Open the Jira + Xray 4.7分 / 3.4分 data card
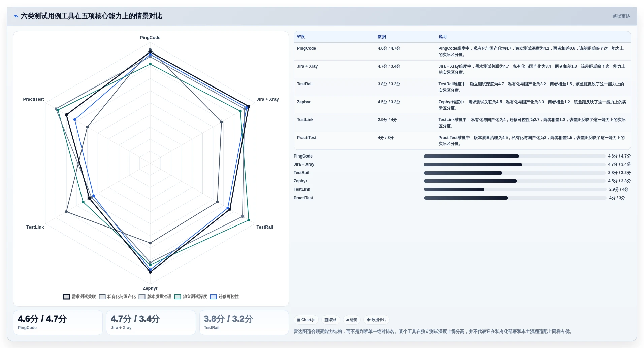Screen dimensions: 644x348 point(151,322)
